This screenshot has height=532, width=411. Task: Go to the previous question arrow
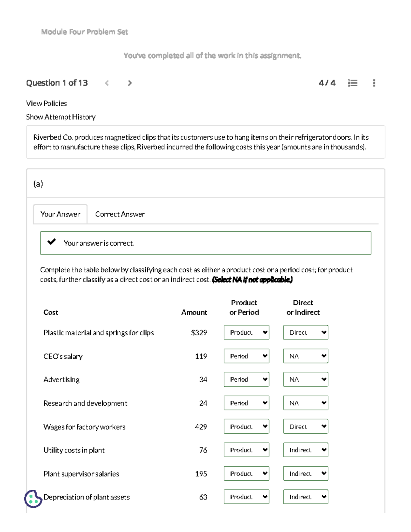coord(107,83)
